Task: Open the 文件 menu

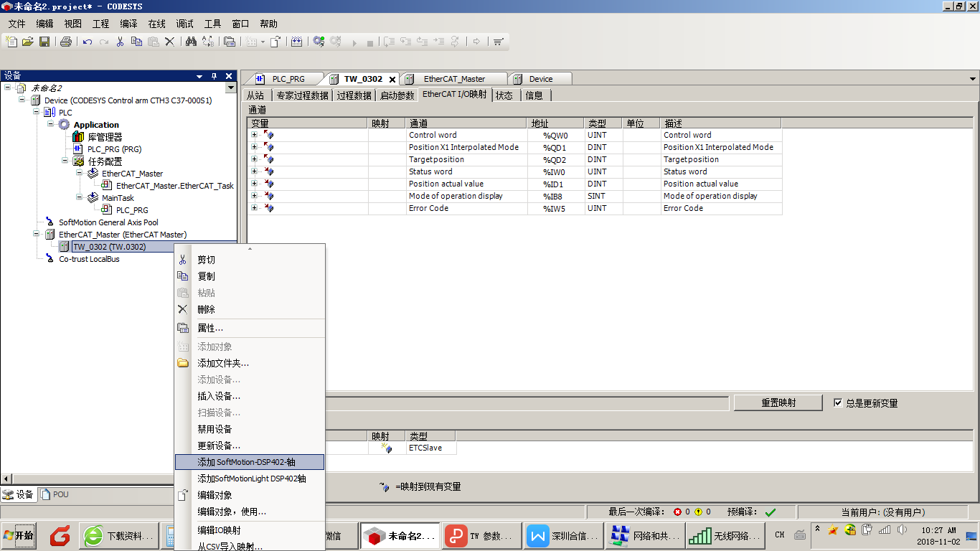Action: [17, 24]
